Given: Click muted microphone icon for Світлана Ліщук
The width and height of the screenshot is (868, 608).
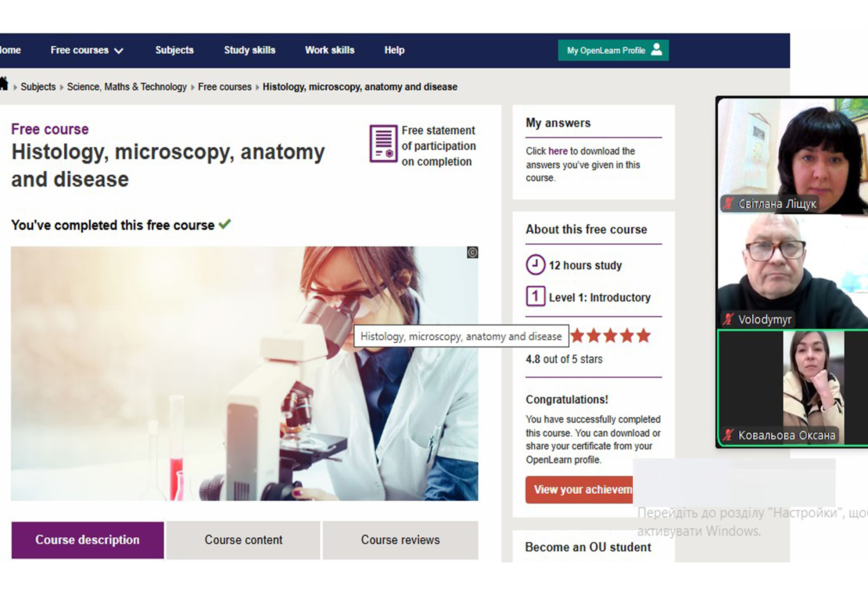Looking at the screenshot, I should tap(728, 204).
